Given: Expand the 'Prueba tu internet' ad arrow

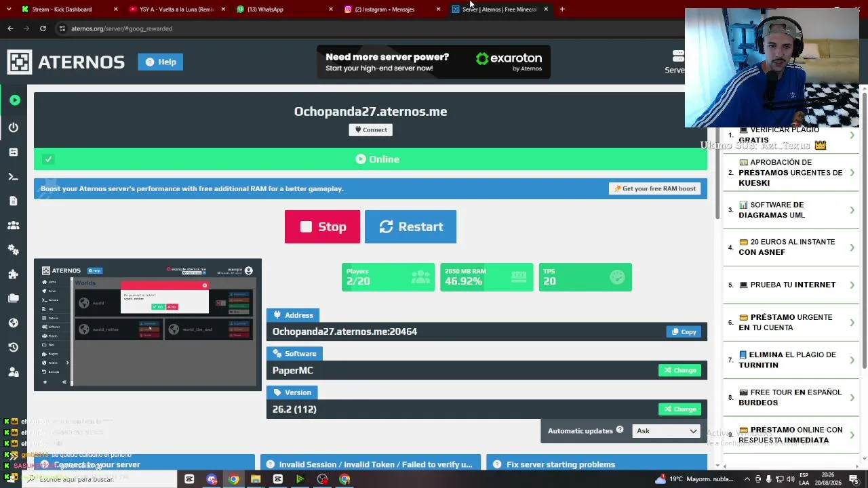Looking at the screenshot, I should [x=852, y=285].
